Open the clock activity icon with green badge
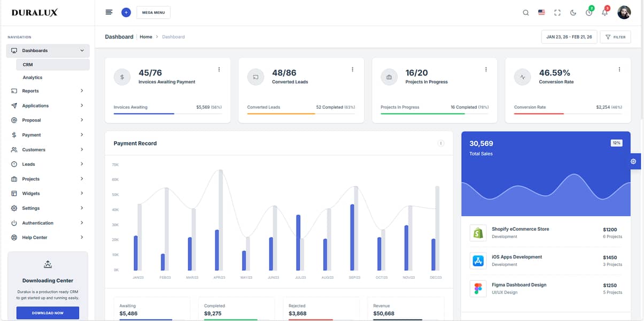644x321 pixels. click(x=588, y=12)
